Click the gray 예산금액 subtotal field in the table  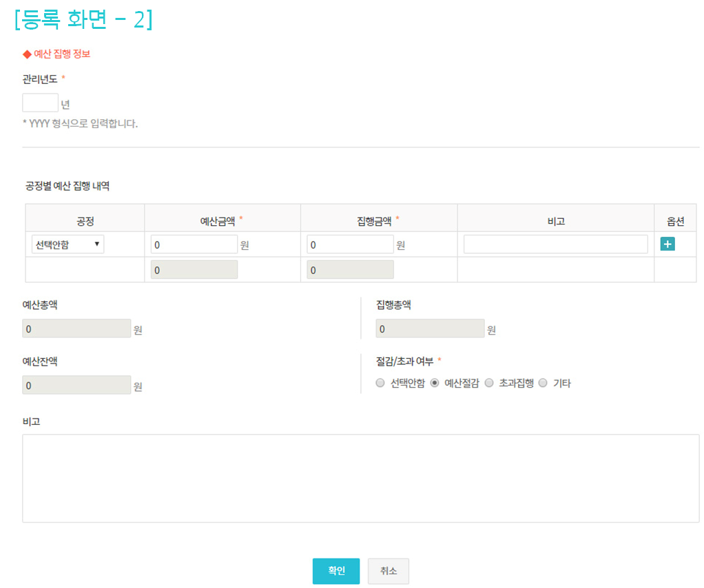click(194, 270)
